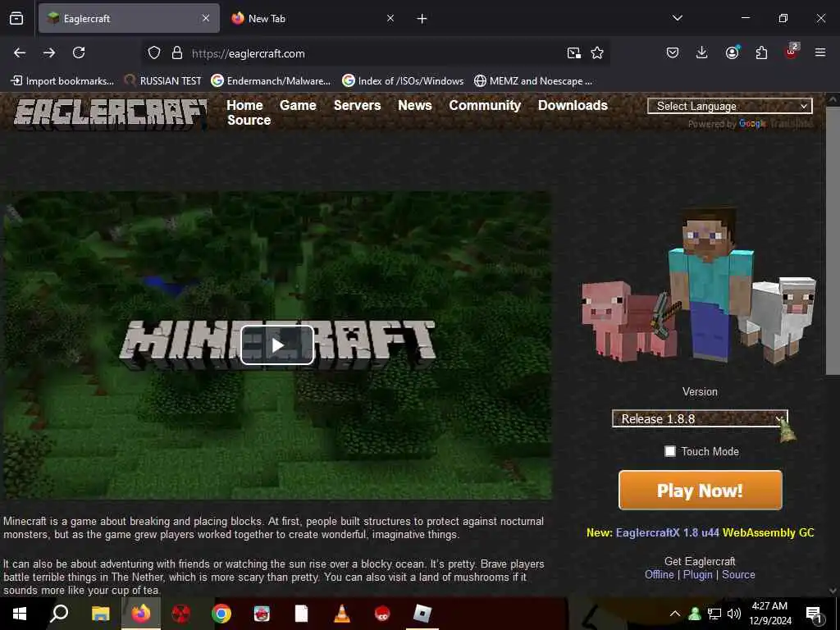The height and width of the screenshot is (630, 840).
Task: Open the Downloads site menu item
Action: click(x=573, y=105)
